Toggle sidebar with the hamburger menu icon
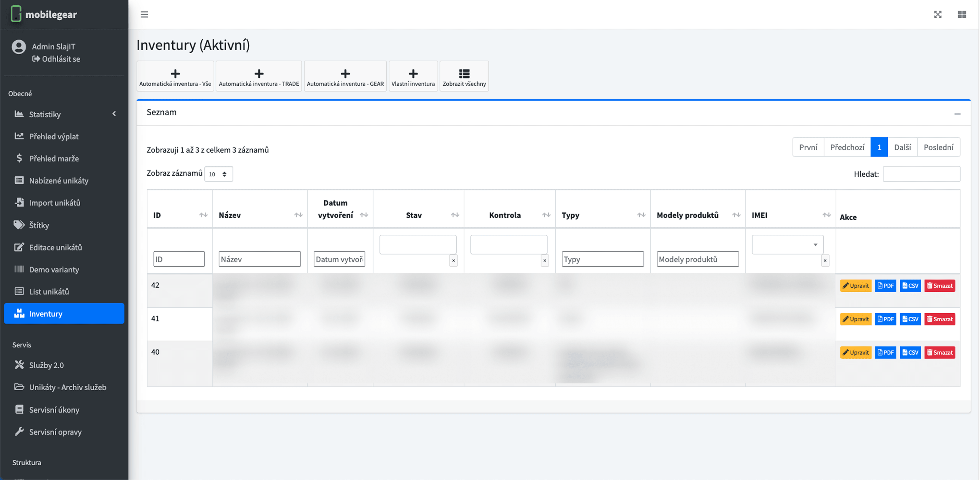Image resolution: width=980 pixels, height=480 pixels. click(144, 15)
